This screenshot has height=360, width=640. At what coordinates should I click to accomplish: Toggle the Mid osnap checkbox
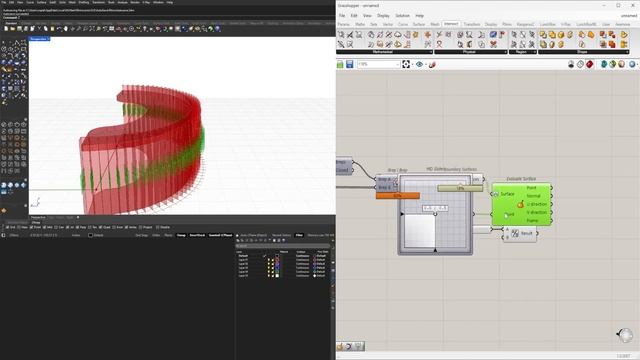point(44,227)
